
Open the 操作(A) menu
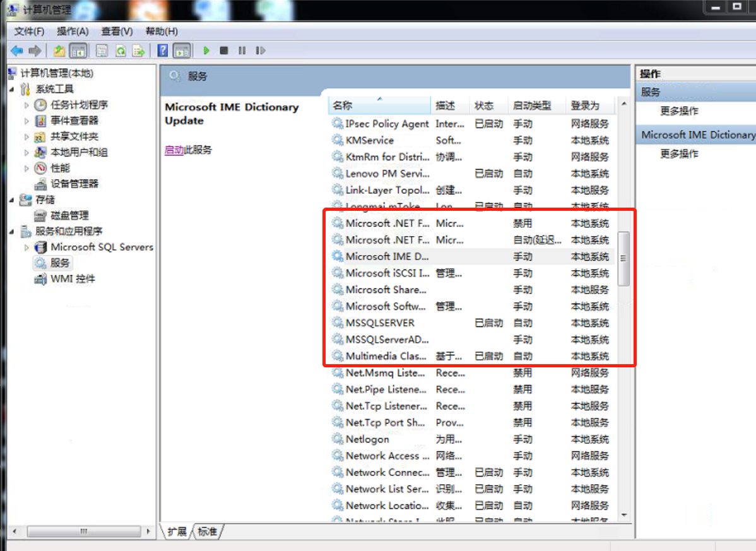coord(73,32)
